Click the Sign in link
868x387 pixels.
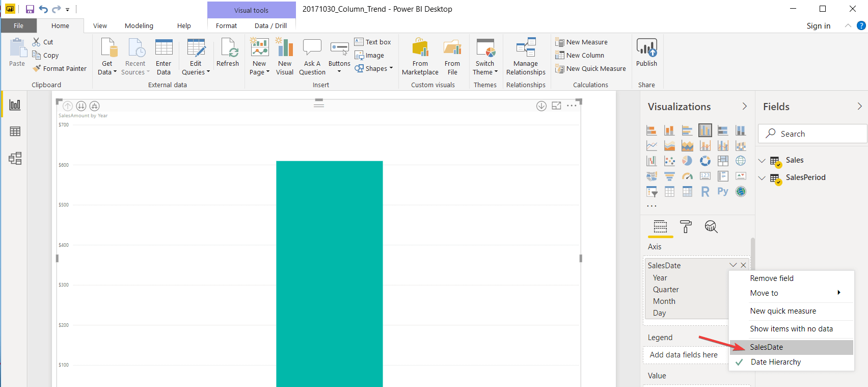point(818,26)
